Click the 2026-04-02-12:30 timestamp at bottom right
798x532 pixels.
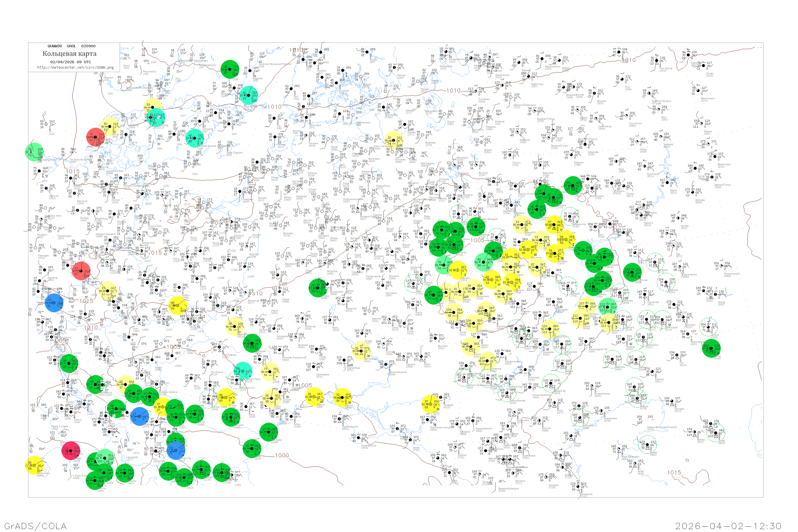pos(728,526)
